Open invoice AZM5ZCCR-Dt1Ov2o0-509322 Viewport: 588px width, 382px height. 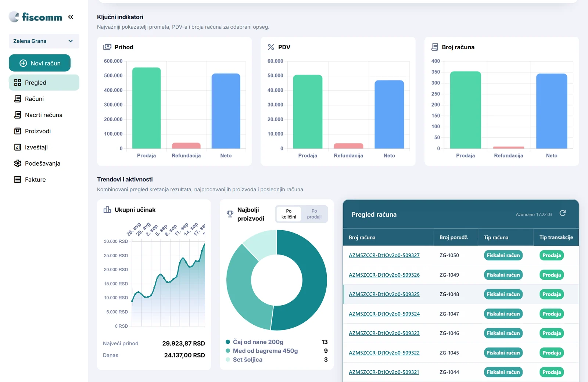(384, 353)
